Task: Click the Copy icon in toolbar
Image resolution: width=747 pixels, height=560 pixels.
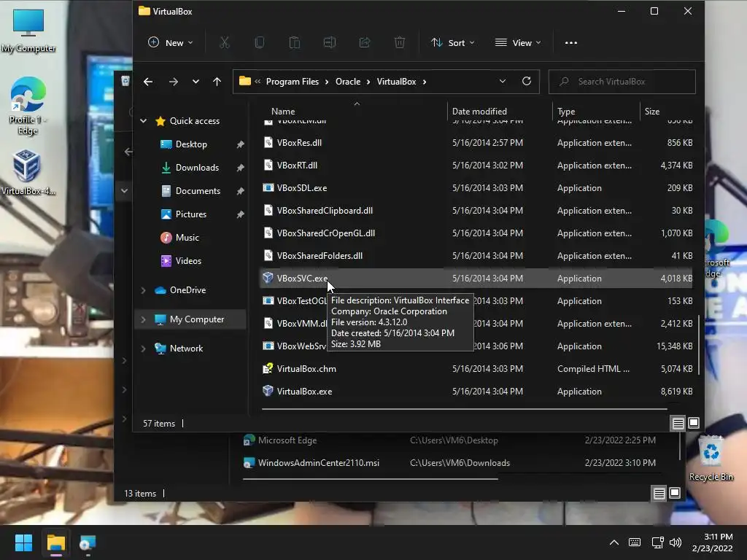Action: tap(260, 43)
